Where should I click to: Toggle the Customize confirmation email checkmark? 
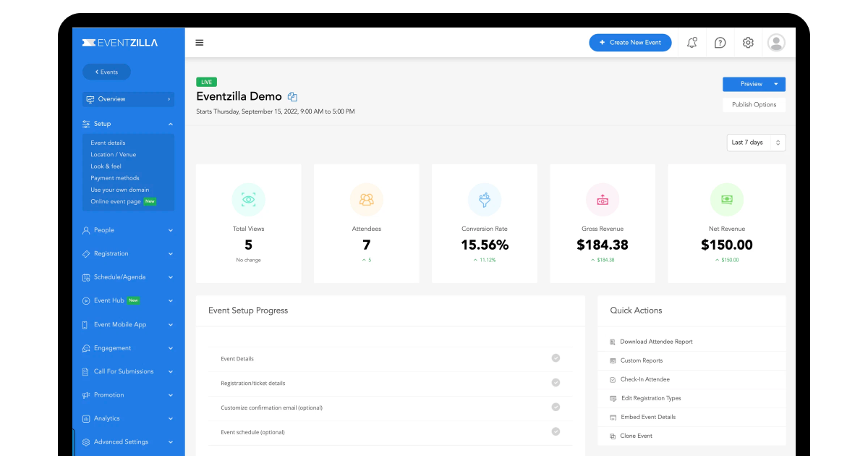pos(556,407)
